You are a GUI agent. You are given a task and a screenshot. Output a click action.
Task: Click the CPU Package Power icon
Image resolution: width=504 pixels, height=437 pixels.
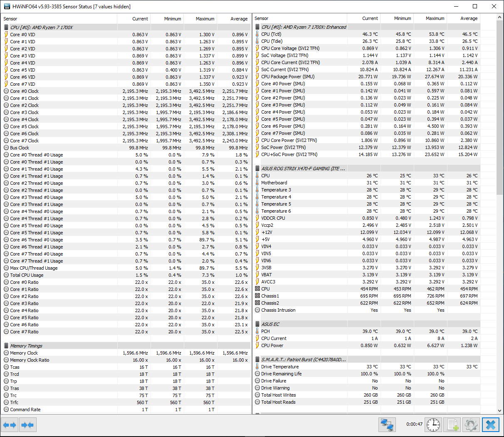click(x=257, y=77)
